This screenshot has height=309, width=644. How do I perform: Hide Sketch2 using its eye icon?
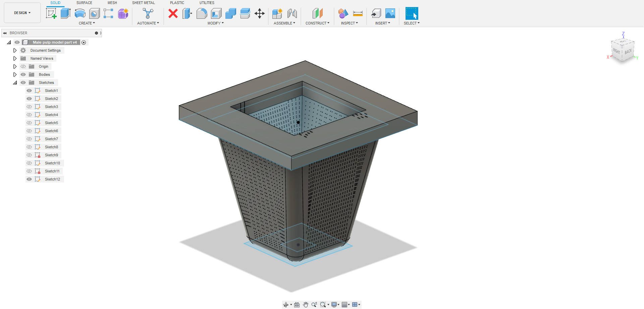pyautogui.click(x=29, y=99)
